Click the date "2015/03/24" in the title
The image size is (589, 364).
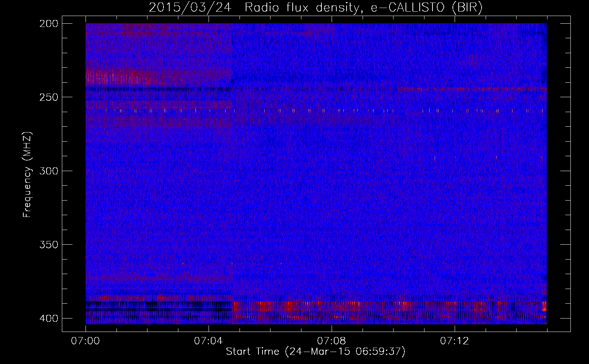click(x=190, y=8)
